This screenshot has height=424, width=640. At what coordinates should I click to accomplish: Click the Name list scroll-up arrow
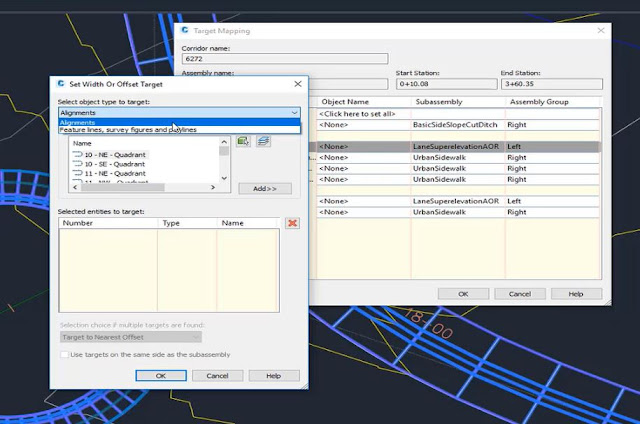tap(224, 142)
